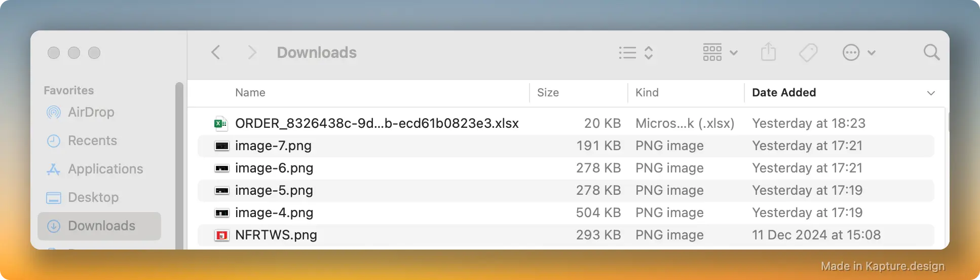Viewport: 980px width, 280px height.
Task: Sort files by Name column
Action: 250,92
